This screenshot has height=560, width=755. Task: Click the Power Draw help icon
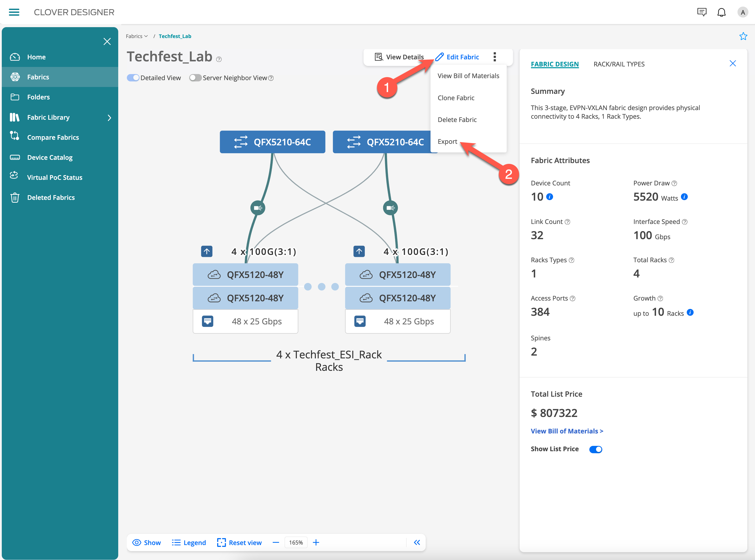[x=674, y=183]
